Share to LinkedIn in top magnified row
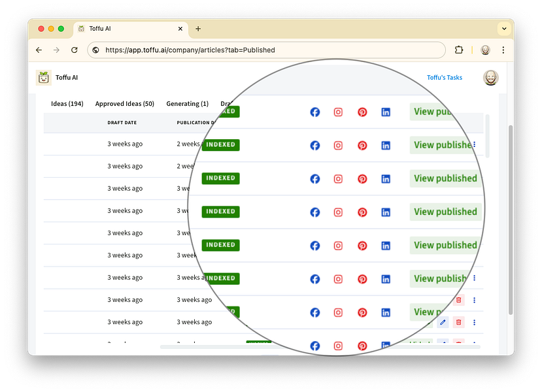Image resolution: width=542 pixels, height=392 pixels. tap(386, 112)
